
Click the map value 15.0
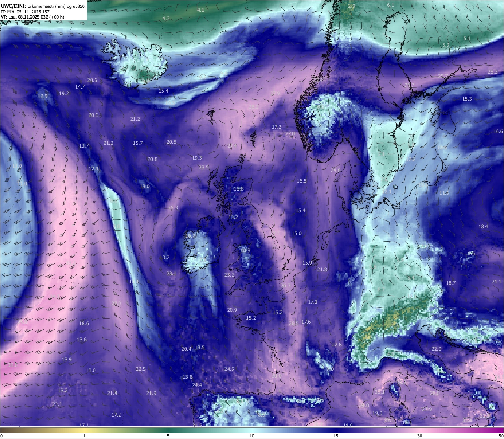(x=296, y=233)
